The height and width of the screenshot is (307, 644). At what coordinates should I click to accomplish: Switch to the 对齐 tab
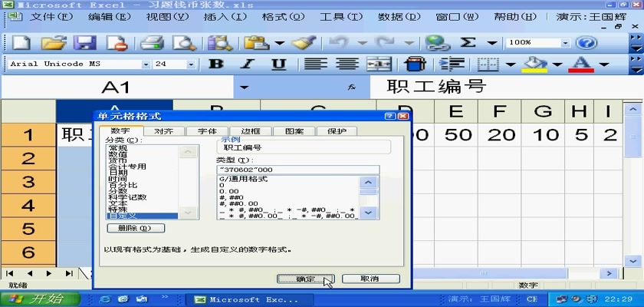click(x=163, y=131)
